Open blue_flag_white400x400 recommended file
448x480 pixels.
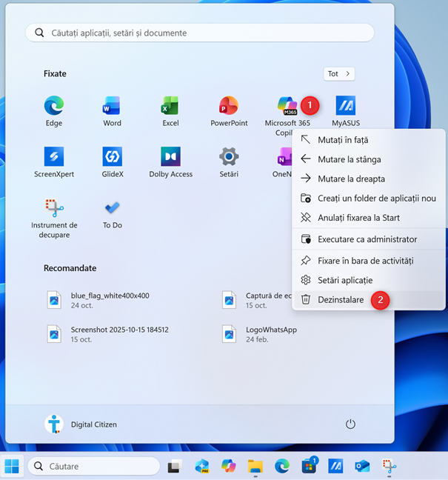pos(98,300)
